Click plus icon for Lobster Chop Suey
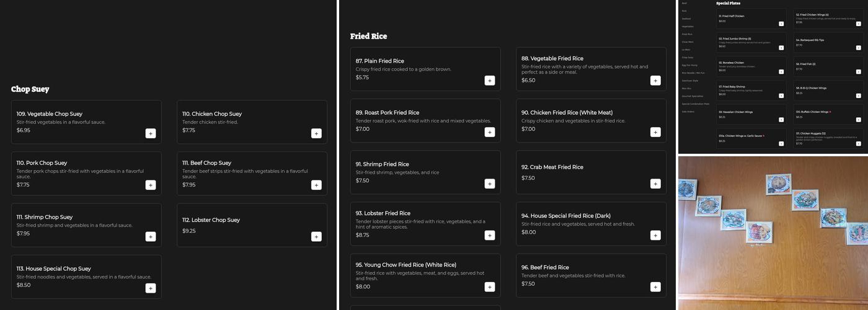Viewport: 868px width, 310px height. (x=316, y=236)
